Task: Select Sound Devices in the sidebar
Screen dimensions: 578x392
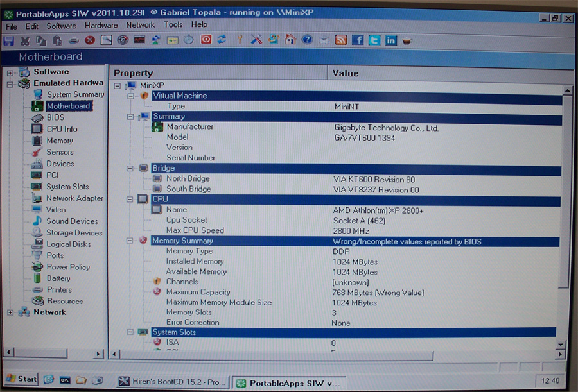Action: click(x=72, y=221)
